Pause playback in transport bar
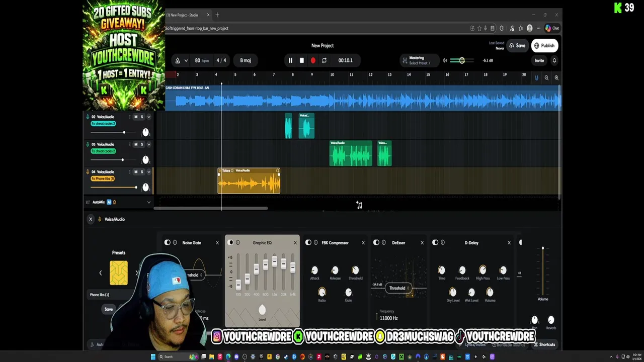644x362 pixels. (x=290, y=60)
